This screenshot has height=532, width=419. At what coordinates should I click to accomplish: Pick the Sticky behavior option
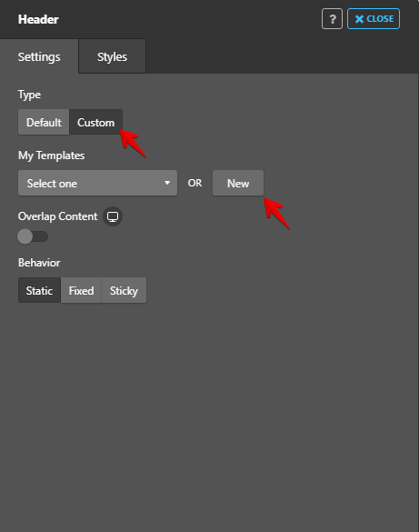coord(124,290)
